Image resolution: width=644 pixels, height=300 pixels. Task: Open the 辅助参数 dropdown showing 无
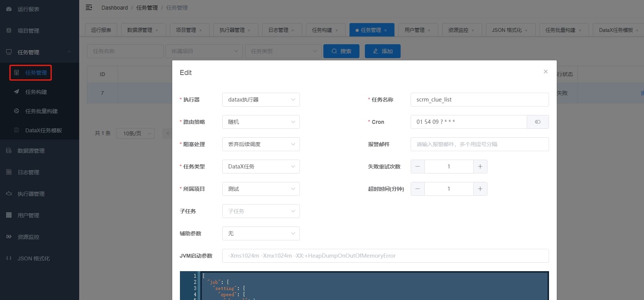tap(261, 233)
